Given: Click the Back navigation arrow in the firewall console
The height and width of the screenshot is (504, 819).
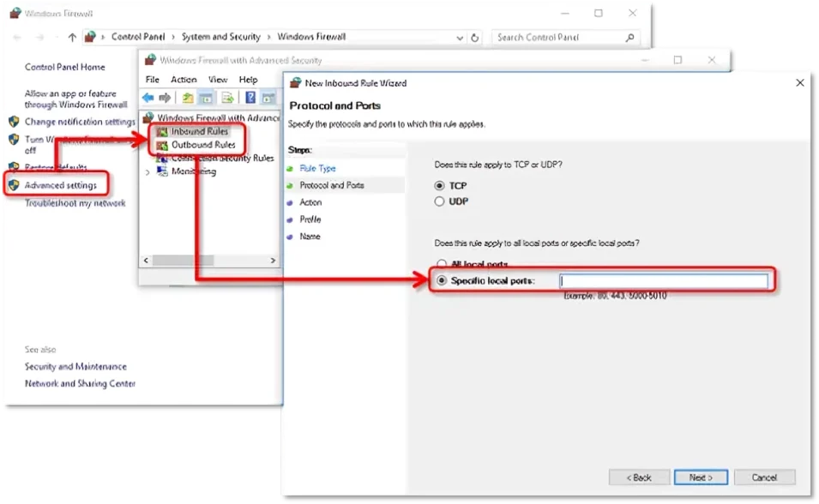Looking at the screenshot, I should [x=148, y=97].
